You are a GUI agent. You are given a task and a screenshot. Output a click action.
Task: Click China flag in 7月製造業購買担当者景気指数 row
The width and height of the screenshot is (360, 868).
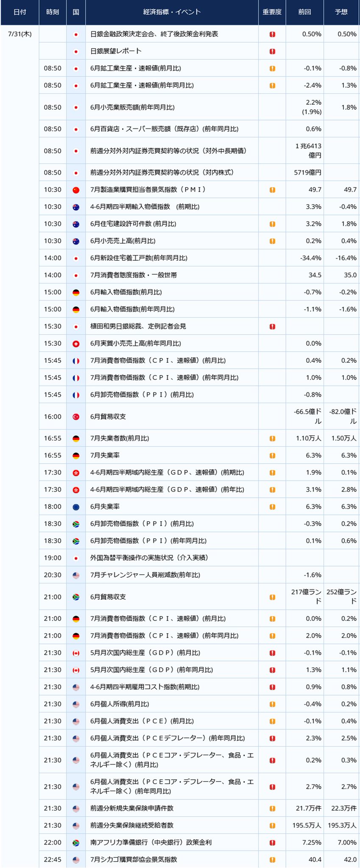tap(76, 190)
